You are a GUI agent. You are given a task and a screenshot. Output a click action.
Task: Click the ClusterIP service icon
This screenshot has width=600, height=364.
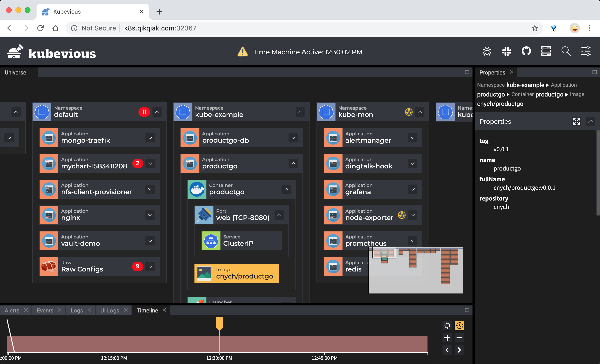tap(211, 241)
